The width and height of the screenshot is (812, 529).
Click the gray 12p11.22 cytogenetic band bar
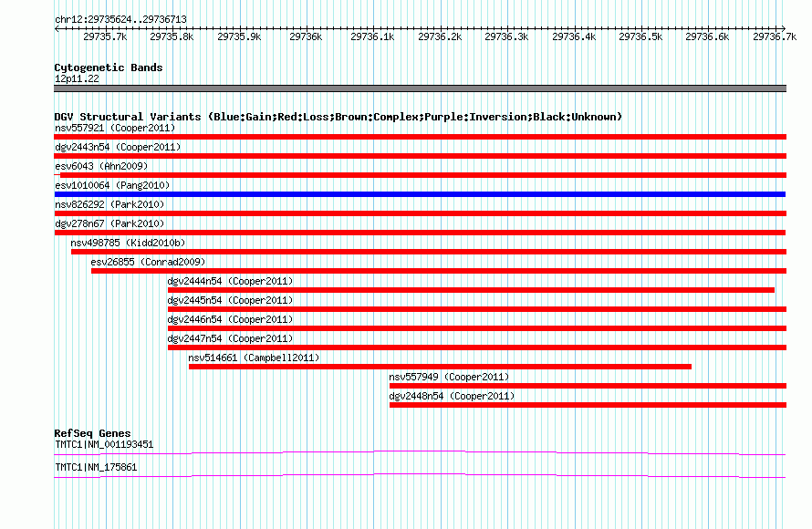click(x=420, y=88)
